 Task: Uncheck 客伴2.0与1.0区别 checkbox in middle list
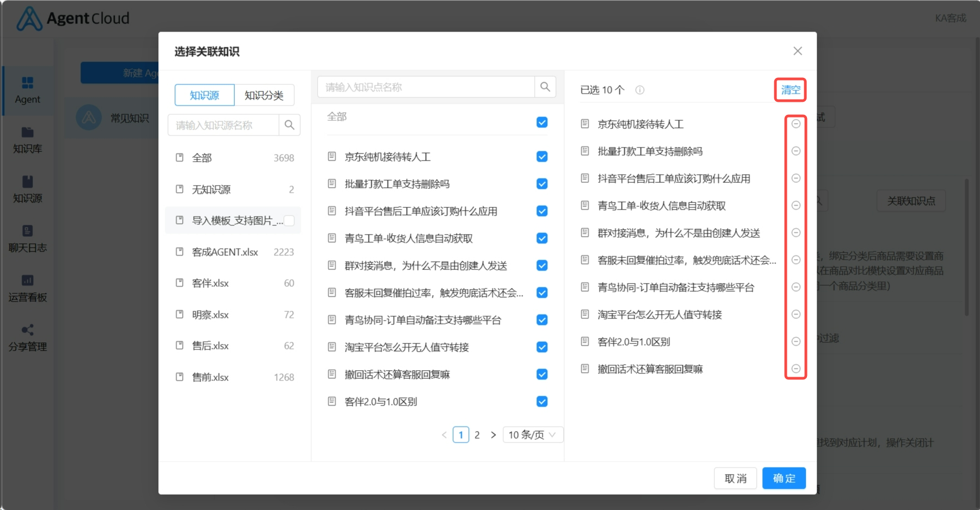pos(542,402)
